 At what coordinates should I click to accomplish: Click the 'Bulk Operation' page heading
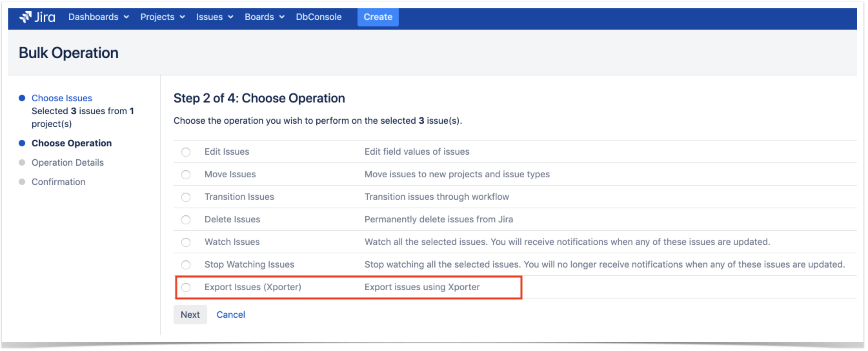[68, 53]
